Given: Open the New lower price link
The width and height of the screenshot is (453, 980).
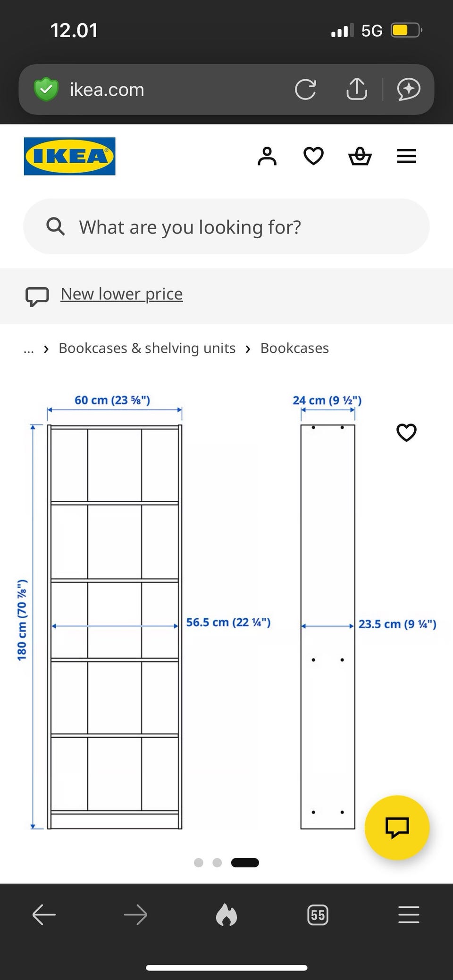Looking at the screenshot, I should [x=122, y=294].
